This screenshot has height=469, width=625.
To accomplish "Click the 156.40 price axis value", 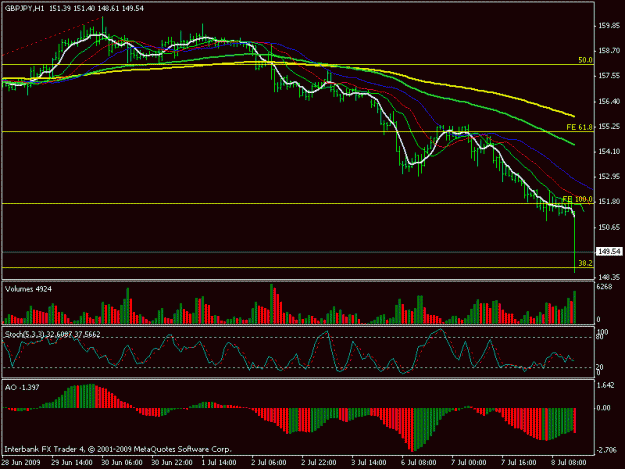I will (x=609, y=101).
